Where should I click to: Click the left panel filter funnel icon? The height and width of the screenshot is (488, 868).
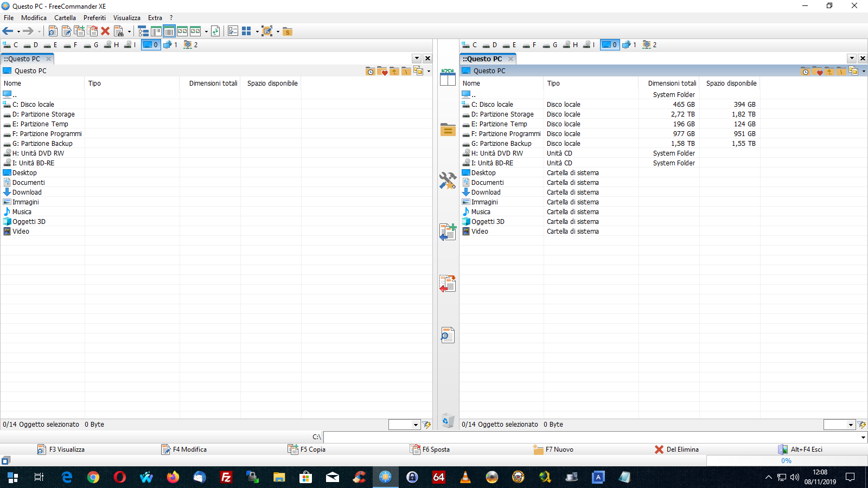pos(427,425)
